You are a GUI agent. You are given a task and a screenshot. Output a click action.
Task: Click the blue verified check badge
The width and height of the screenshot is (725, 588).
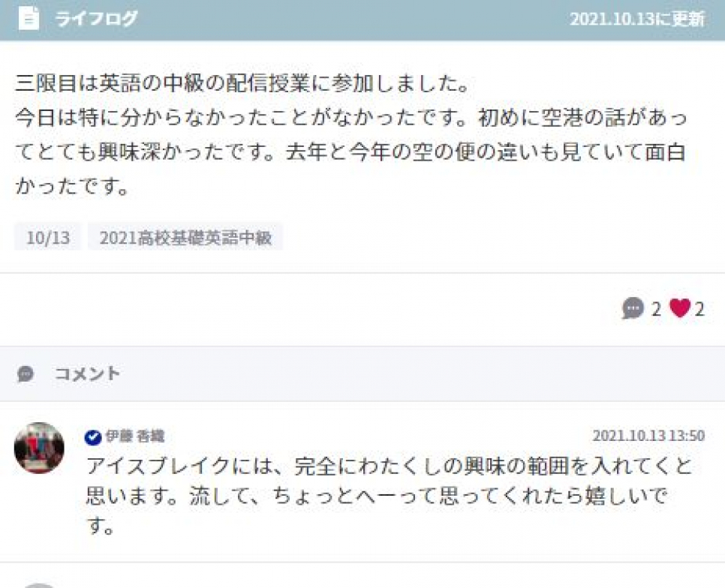(93, 436)
